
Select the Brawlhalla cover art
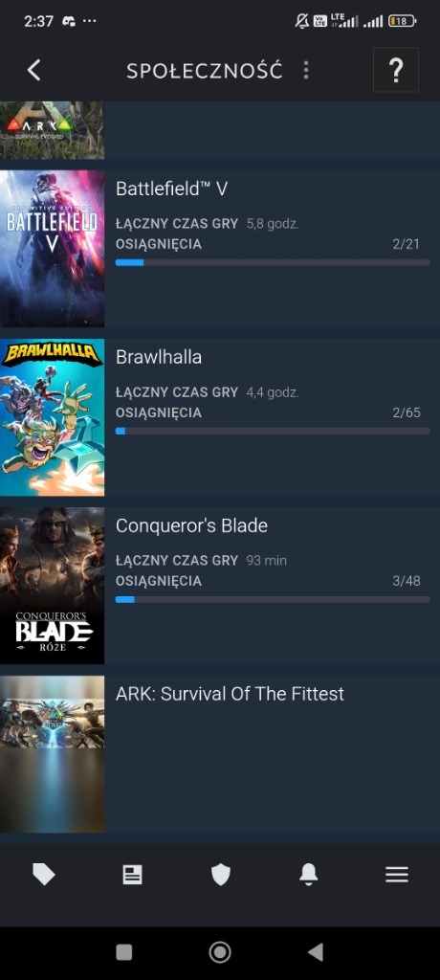click(x=52, y=417)
